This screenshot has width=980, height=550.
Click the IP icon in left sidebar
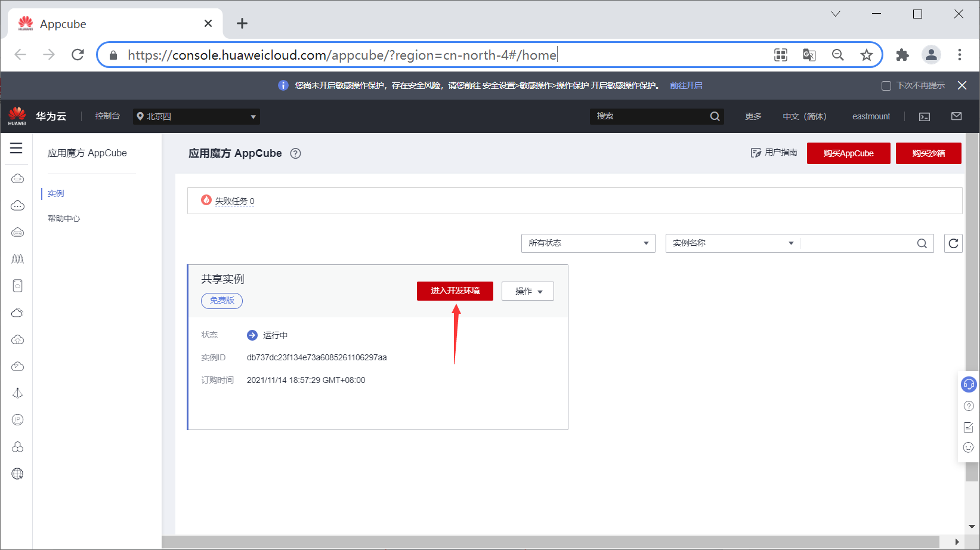pyautogui.click(x=18, y=420)
